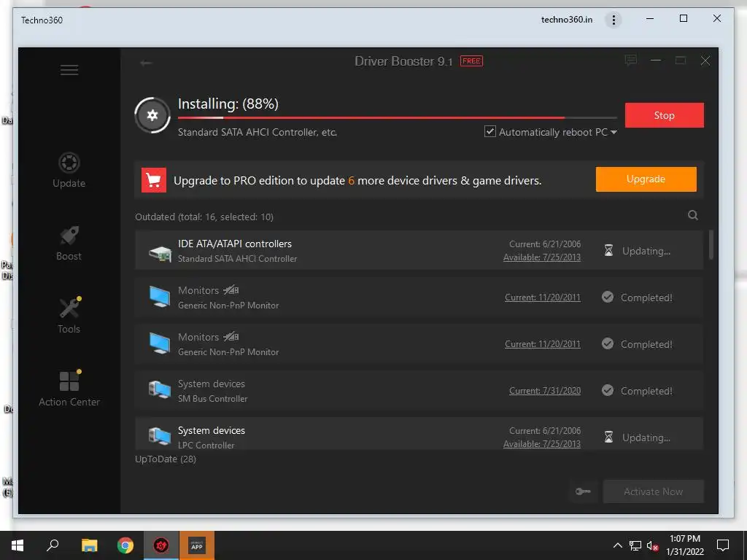The image size is (747, 560).
Task: Click the unplugged icon beside first Monitors entry
Action: click(x=231, y=289)
